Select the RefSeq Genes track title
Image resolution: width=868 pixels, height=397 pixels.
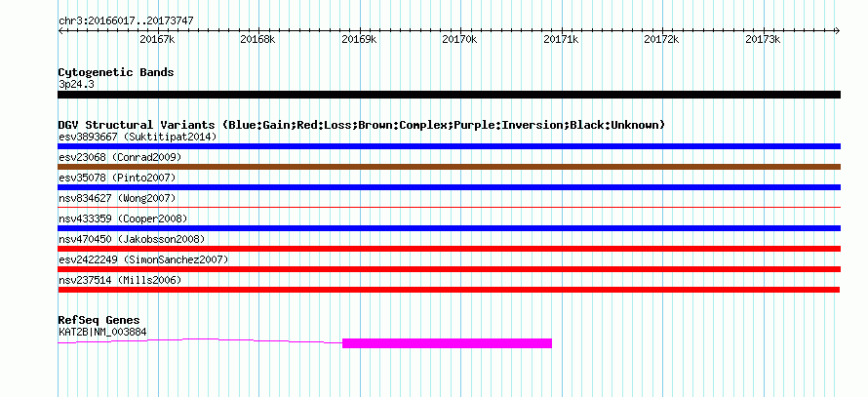click(99, 321)
